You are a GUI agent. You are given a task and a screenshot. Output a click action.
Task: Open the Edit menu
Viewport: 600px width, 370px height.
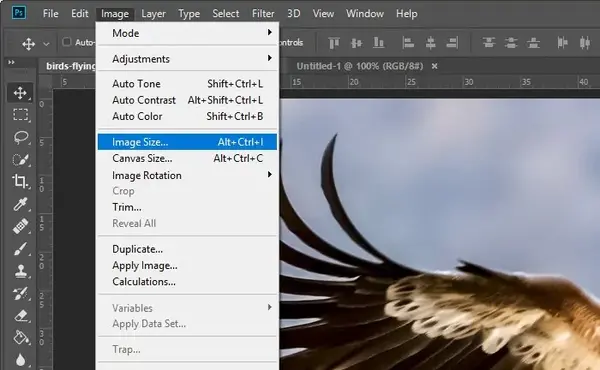[80, 14]
